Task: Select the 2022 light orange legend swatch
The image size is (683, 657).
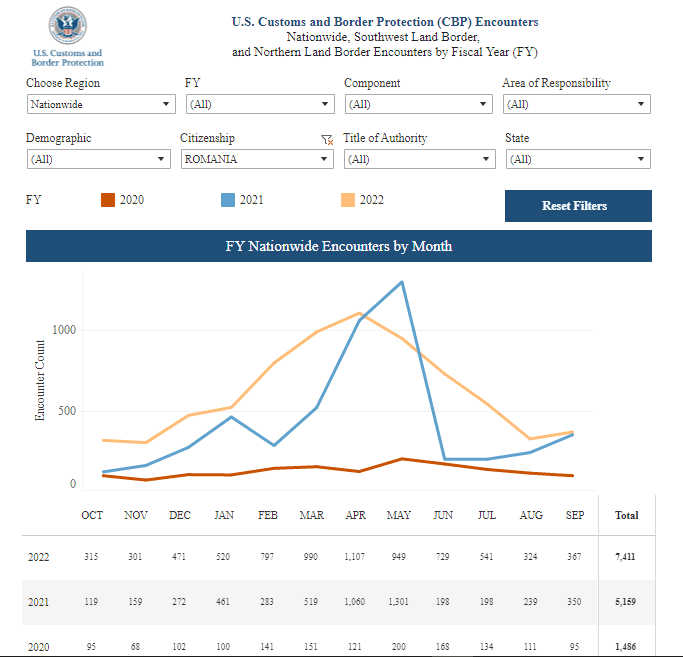Action: [x=348, y=200]
